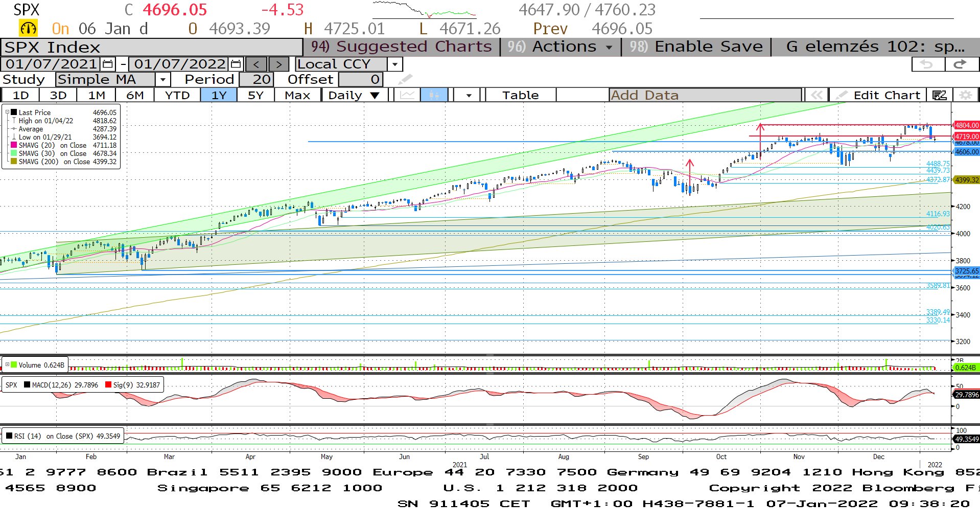Click the previous period arrow button
980x524 pixels.
256,64
